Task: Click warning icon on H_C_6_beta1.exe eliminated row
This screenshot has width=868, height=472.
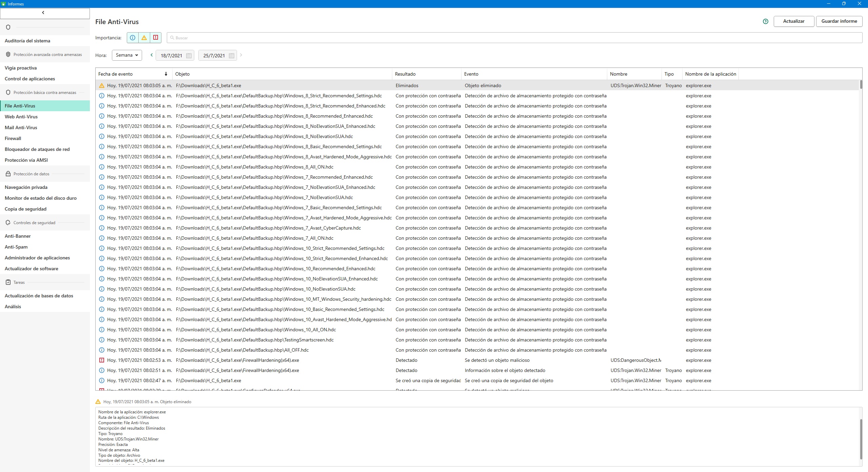Action: tap(101, 85)
